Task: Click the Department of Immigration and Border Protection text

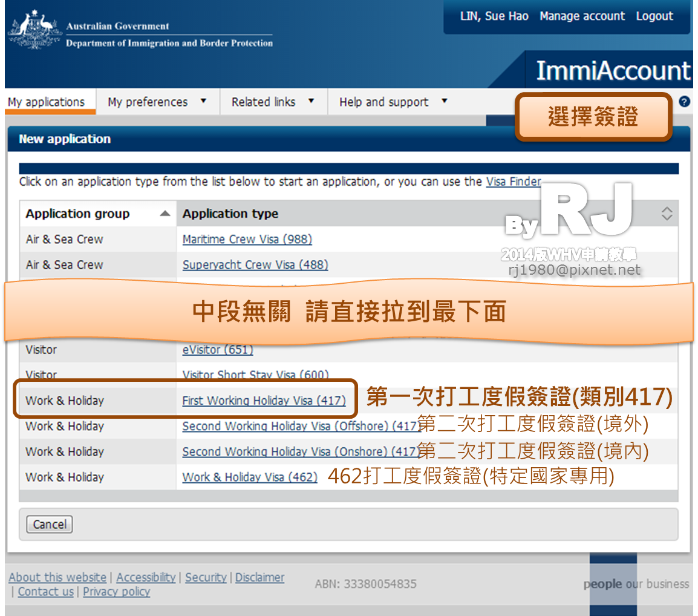Action: coord(169,43)
